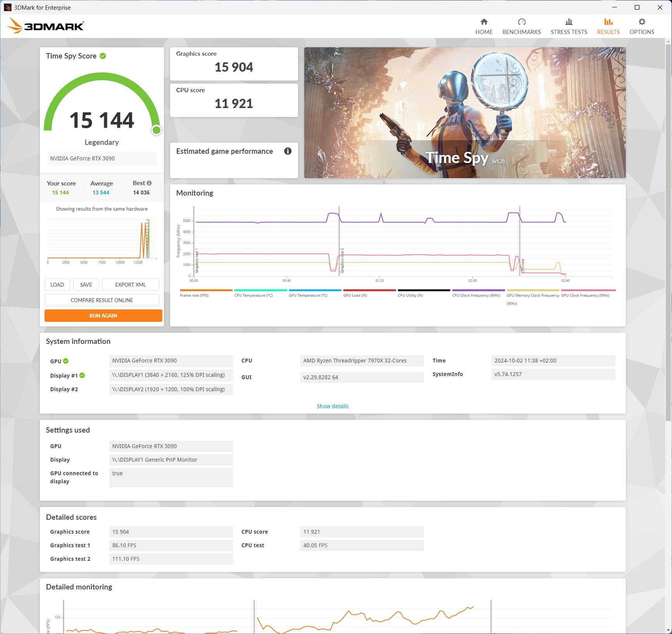Toggle the Frame rate (FPS) legend swatch

point(206,290)
